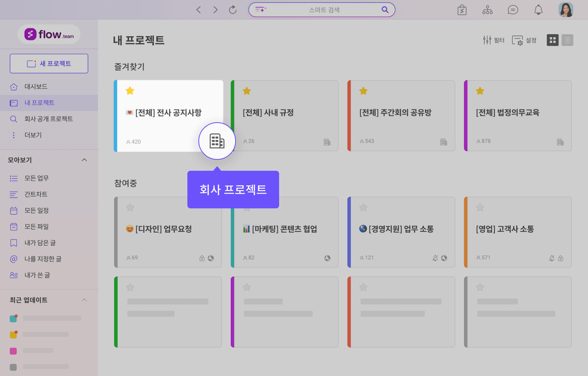This screenshot has width=588, height=376.
Task: Click the refresh arrow icon
Action: [x=233, y=10]
